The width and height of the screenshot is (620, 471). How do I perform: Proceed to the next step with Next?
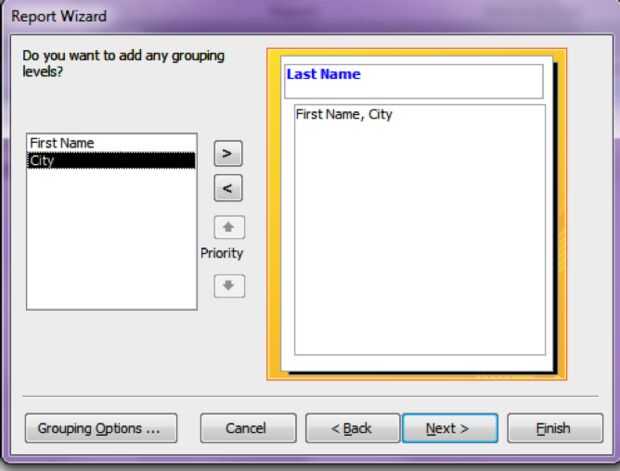click(450, 428)
